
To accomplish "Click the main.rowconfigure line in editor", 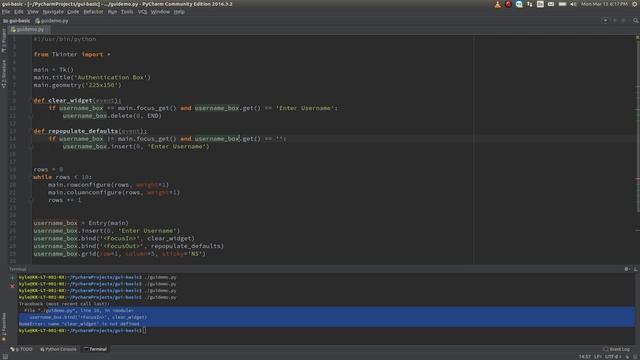I will (x=109, y=185).
